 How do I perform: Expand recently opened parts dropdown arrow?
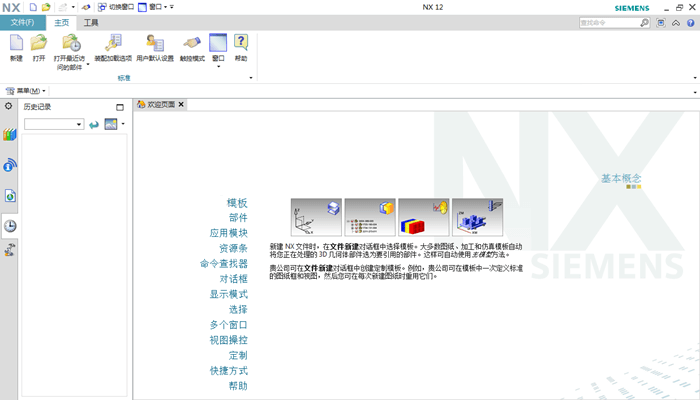[x=88, y=65]
